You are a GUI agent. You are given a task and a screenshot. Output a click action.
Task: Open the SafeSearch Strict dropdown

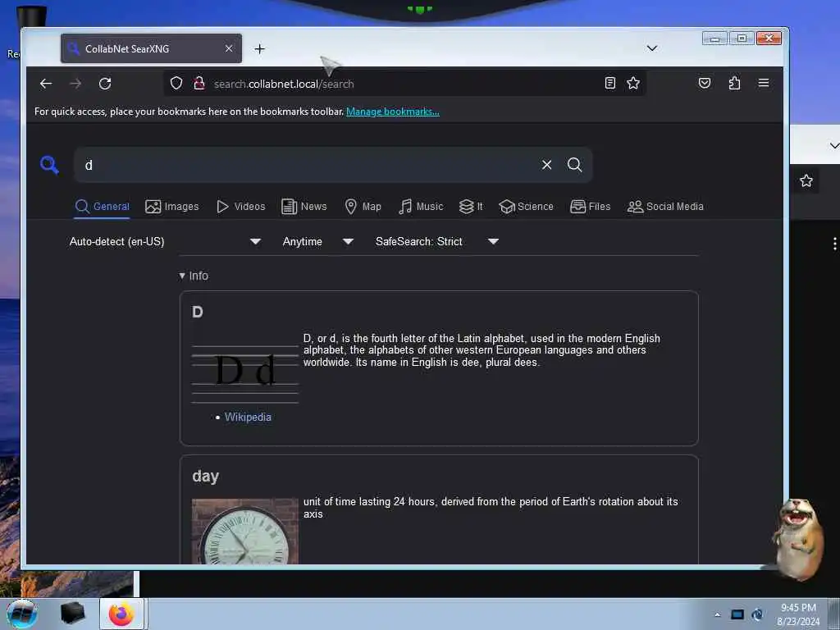pyautogui.click(x=437, y=242)
